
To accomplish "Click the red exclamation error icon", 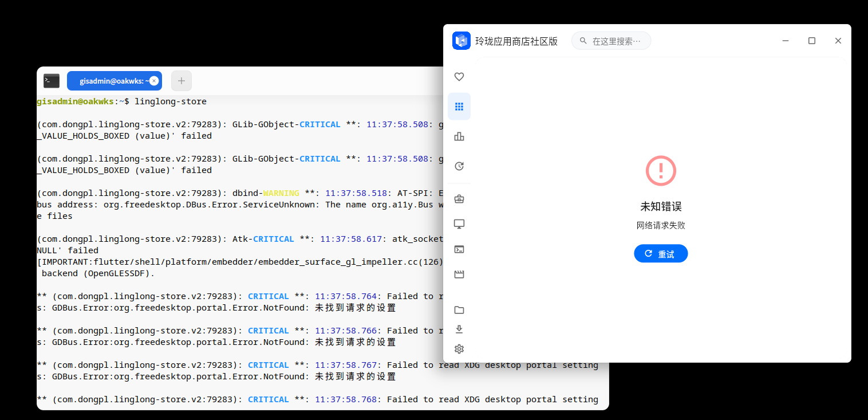I will click(x=661, y=170).
